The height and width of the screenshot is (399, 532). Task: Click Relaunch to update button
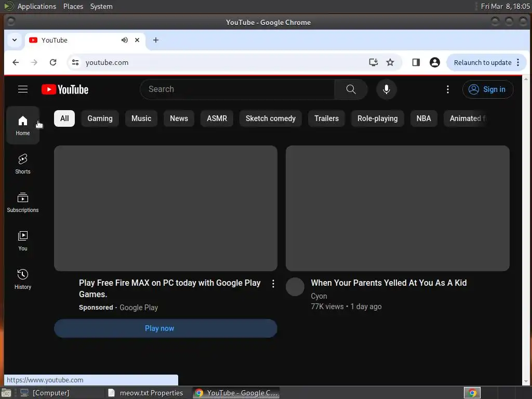[x=483, y=62]
